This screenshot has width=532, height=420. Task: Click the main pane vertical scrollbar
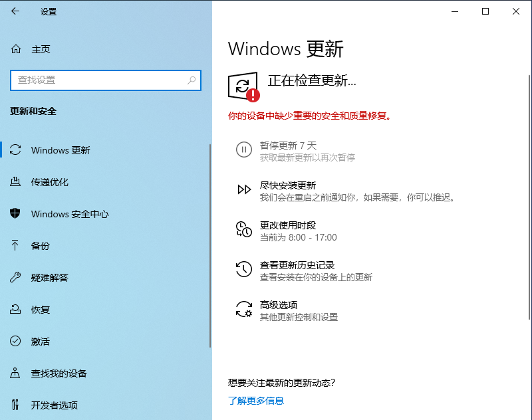(x=529, y=197)
